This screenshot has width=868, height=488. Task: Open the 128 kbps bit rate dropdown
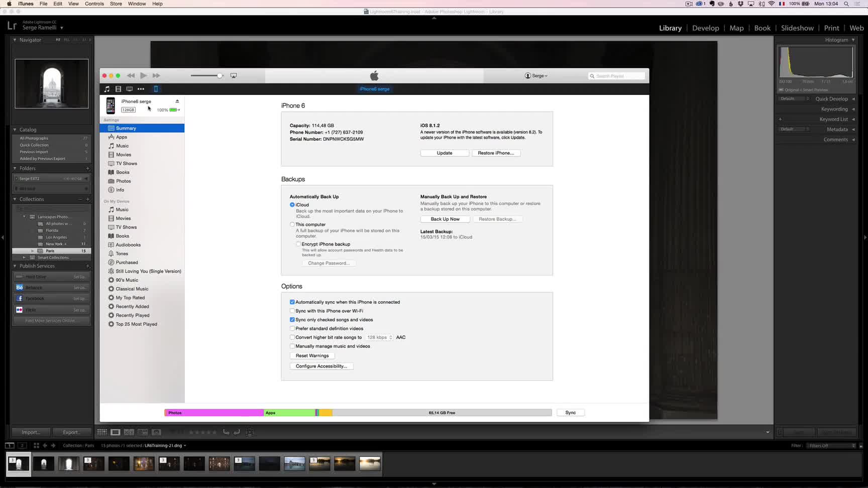click(379, 337)
